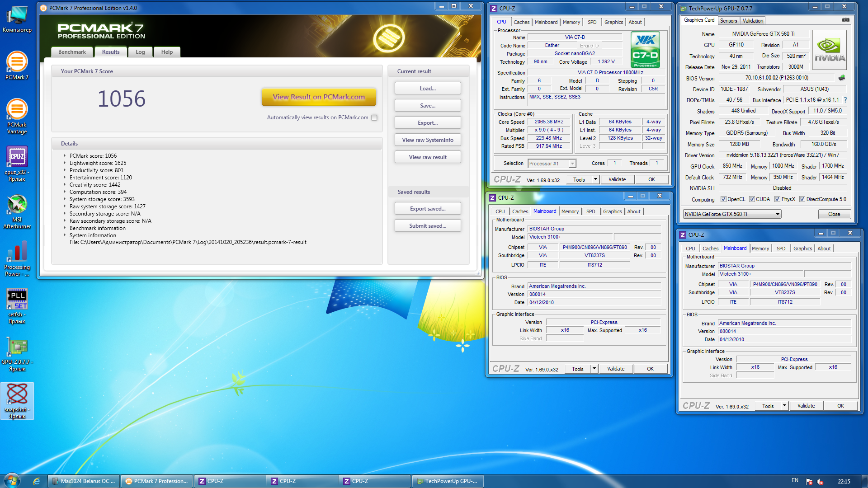Open SPD tab in top CPU-Z window
The width and height of the screenshot is (868, 488).
point(592,22)
